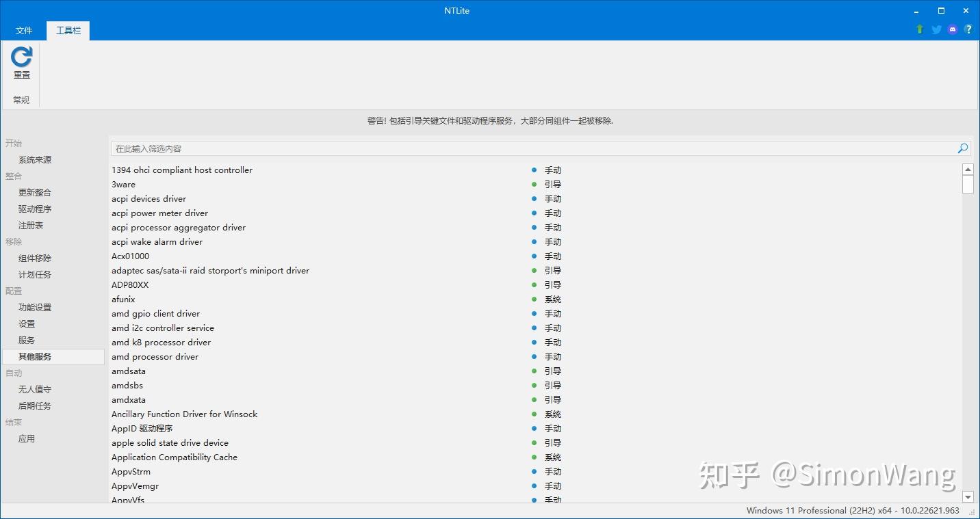
Task: Open the 系统 startup setting for Application Compatibility Cache
Action: [552, 457]
